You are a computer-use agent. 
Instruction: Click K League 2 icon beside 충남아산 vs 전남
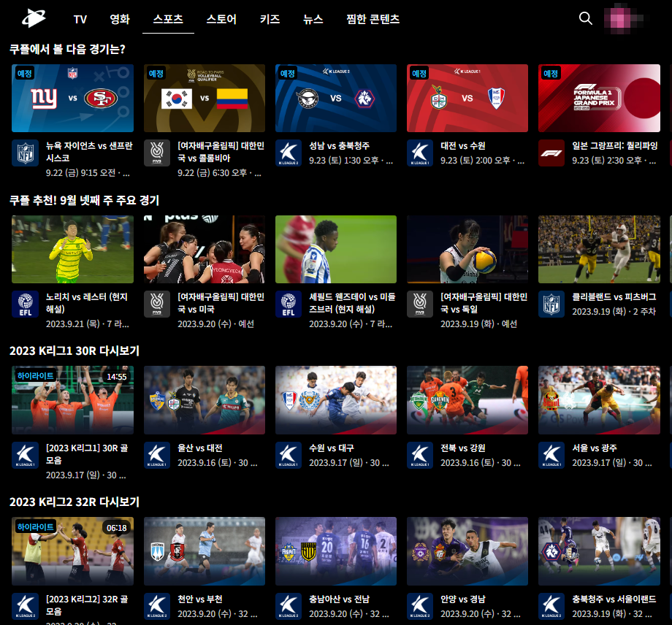[289, 607]
